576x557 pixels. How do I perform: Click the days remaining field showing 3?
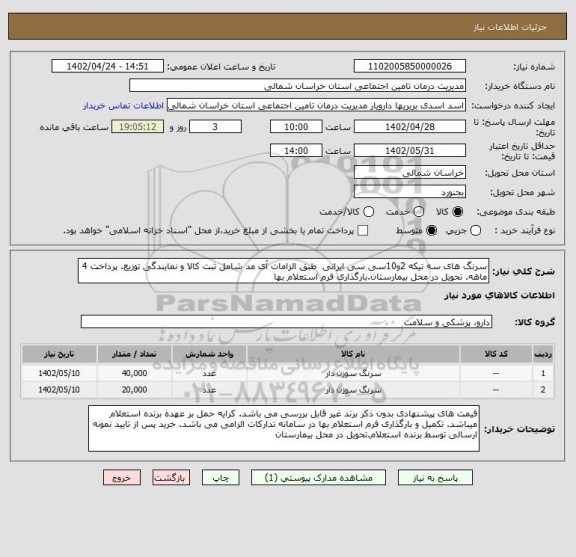(215, 127)
